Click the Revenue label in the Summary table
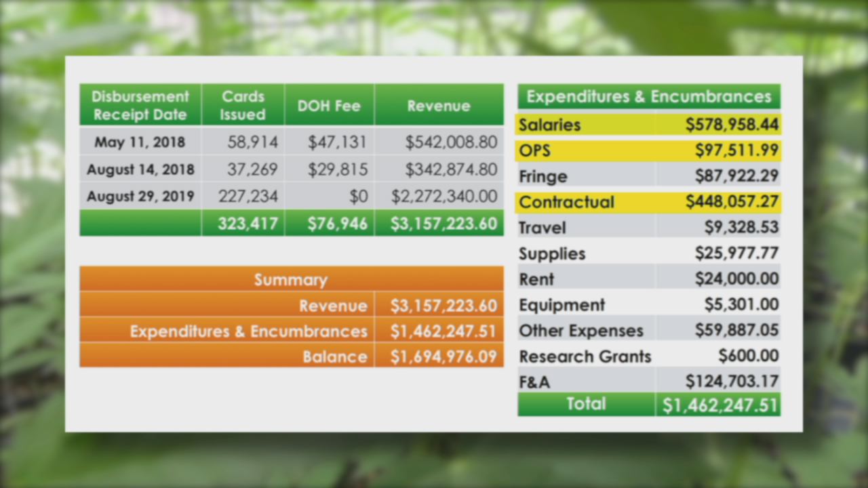Image resolution: width=868 pixels, height=488 pixels. coord(333,306)
